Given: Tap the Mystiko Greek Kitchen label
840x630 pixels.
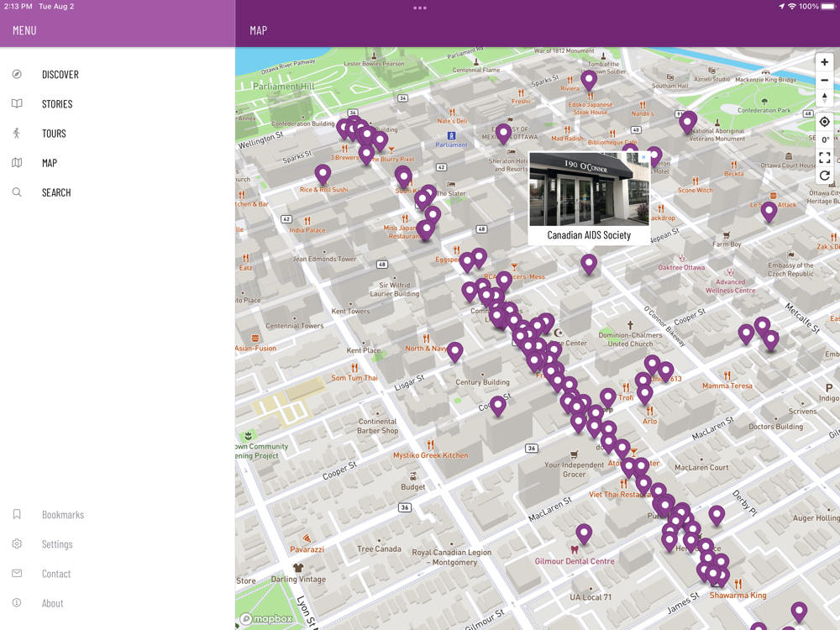Looking at the screenshot, I should [x=431, y=455].
